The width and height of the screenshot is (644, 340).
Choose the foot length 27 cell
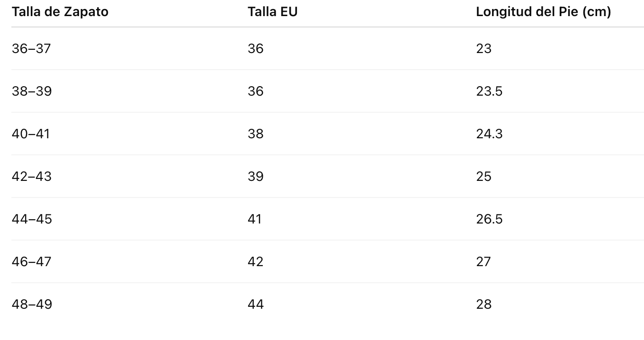pos(483,262)
